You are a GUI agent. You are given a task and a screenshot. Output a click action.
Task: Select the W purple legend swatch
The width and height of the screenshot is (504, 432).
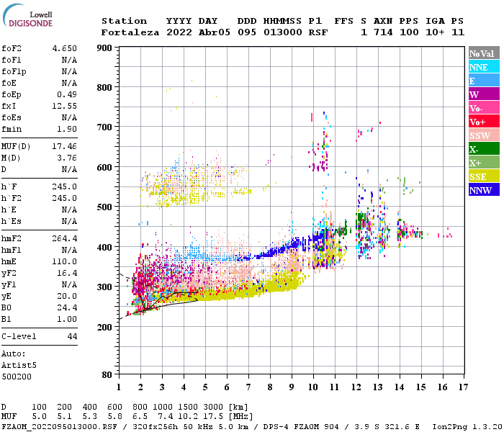click(484, 94)
